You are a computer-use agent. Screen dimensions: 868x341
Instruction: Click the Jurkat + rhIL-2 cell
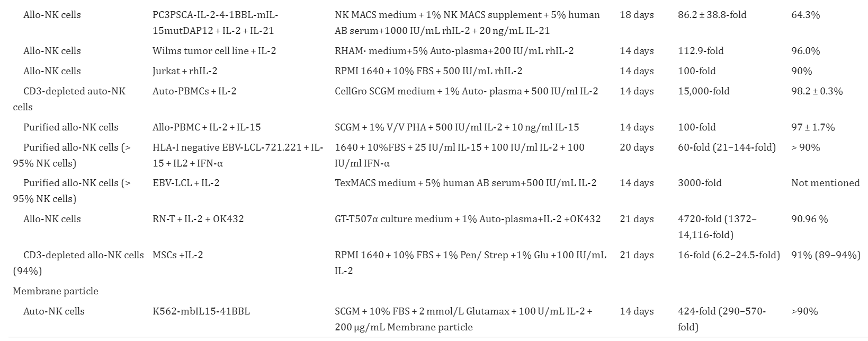(x=185, y=71)
